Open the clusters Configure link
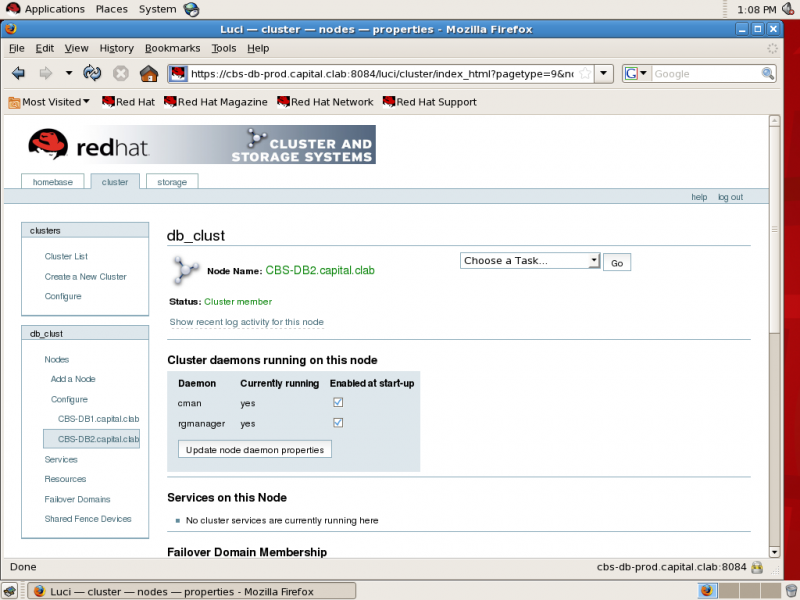This screenshot has width=800, height=600. click(63, 296)
